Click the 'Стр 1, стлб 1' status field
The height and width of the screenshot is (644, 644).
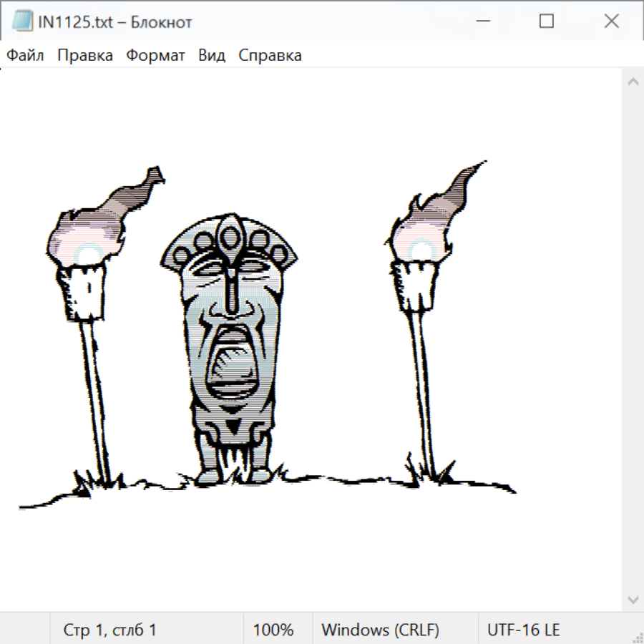[x=109, y=630]
